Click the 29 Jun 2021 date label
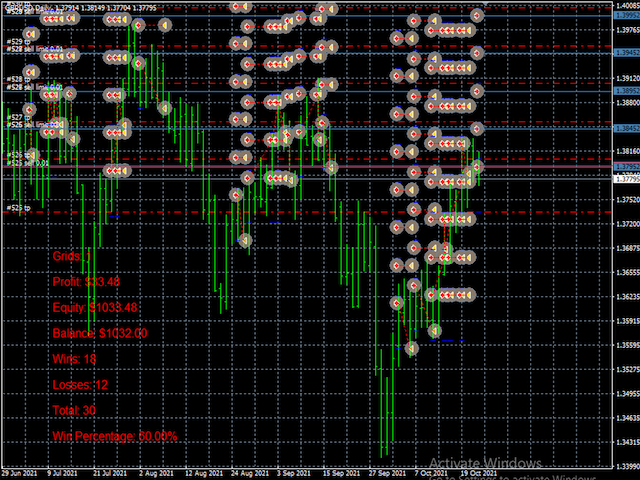 click(x=19, y=473)
